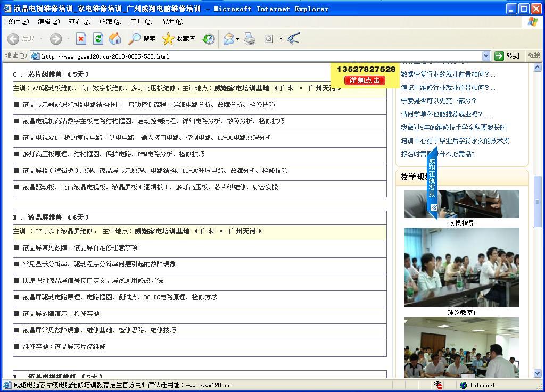
Task: Collapse the 威翔在线客服 side panel arrow
Action: [434, 207]
